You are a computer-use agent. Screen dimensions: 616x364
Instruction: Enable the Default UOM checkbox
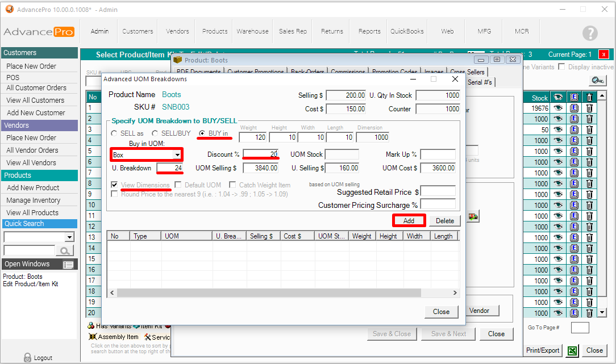[x=178, y=185]
